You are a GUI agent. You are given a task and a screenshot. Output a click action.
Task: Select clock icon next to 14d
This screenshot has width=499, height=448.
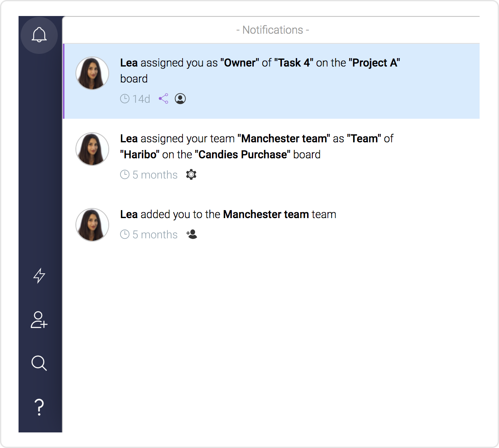(125, 99)
